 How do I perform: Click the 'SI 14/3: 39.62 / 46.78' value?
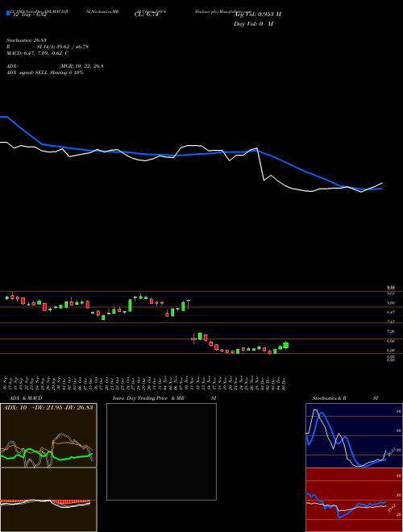(62, 47)
